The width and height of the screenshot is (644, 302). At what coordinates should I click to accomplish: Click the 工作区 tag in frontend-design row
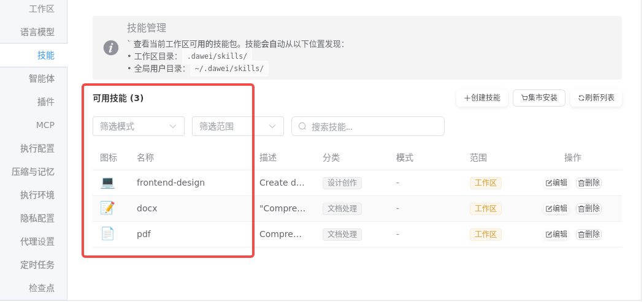pos(486,183)
